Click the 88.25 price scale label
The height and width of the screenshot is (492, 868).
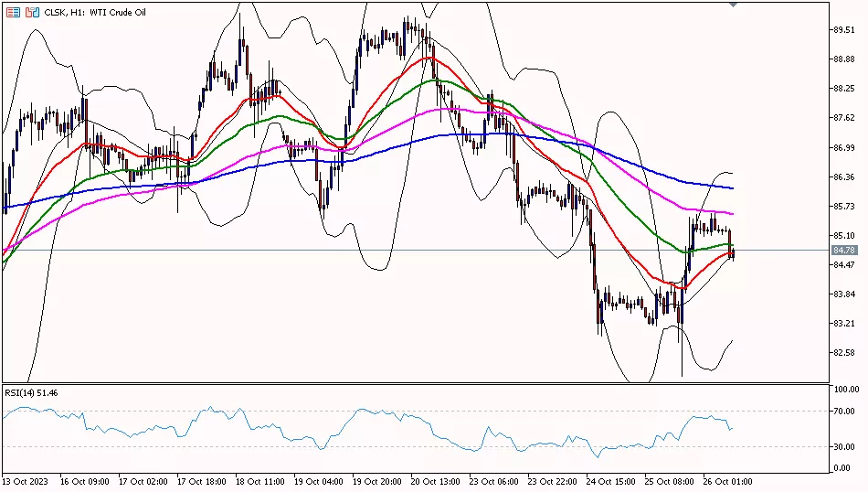844,89
